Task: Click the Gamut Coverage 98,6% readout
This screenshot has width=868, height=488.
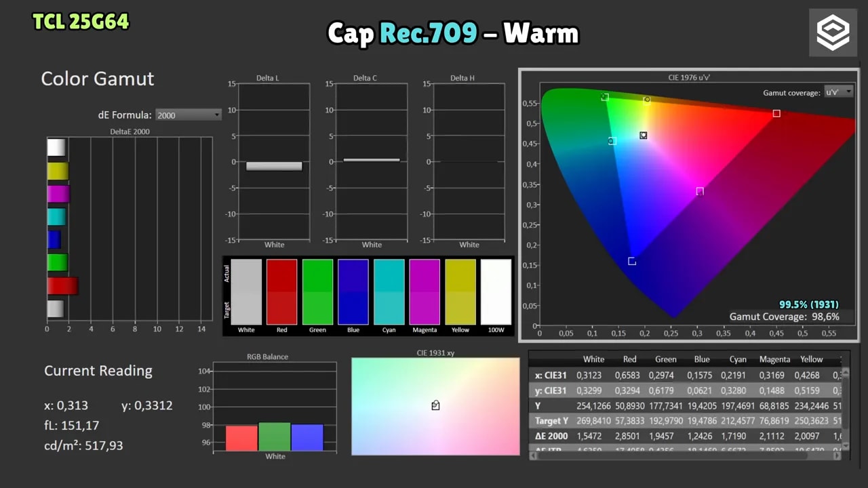Action: [x=785, y=317]
